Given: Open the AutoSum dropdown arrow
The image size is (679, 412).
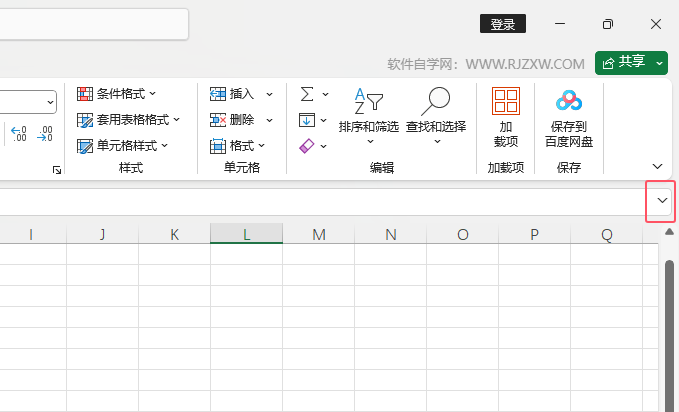Looking at the screenshot, I should [325, 94].
